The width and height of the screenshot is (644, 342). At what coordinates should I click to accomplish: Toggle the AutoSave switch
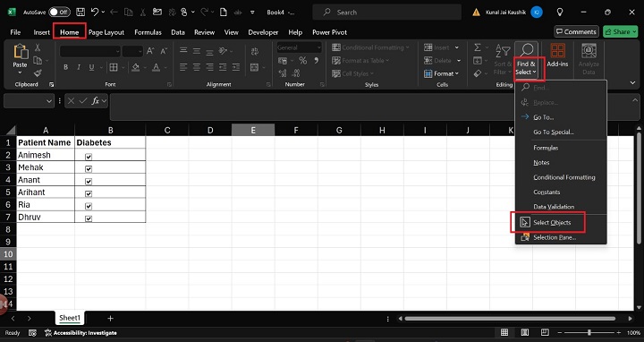click(x=59, y=12)
